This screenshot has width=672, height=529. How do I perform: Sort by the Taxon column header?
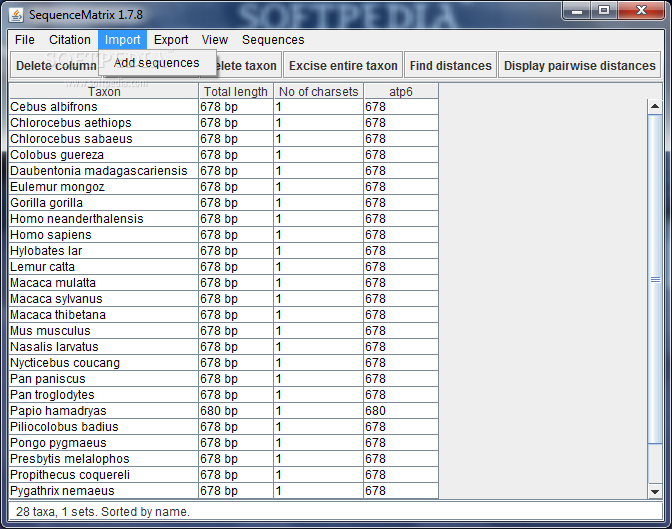(x=104, y=91)
